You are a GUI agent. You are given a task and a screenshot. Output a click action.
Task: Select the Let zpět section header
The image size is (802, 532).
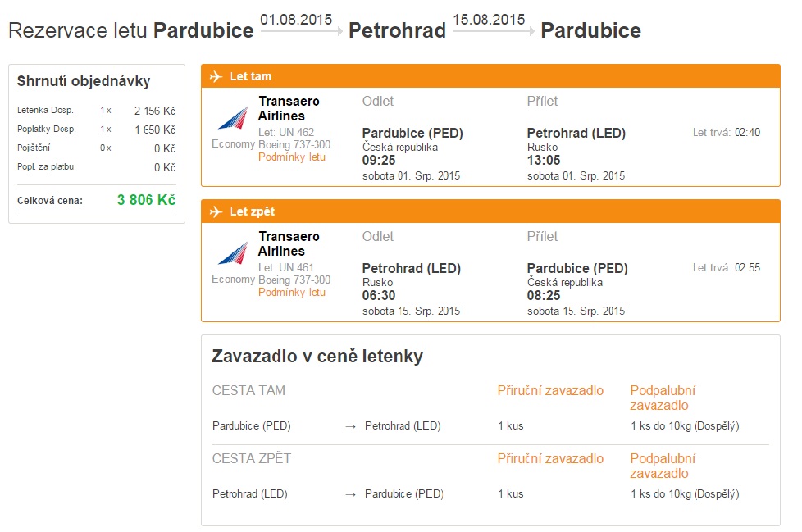point(490,211)
